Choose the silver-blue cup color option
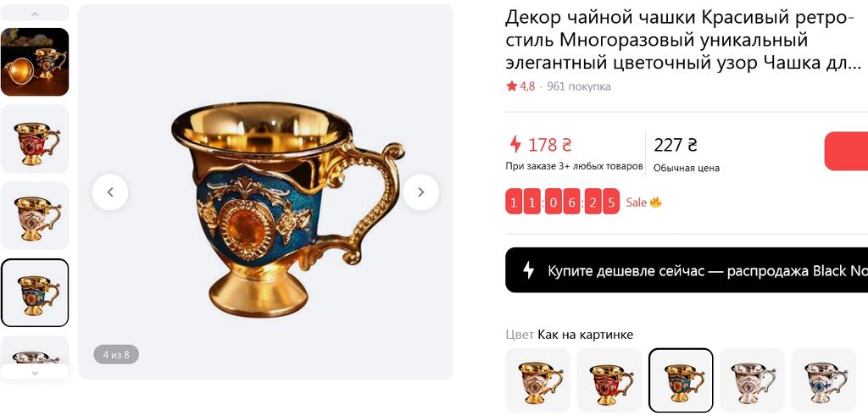Viewport: 868px width, 416px height. pos(824,380)
